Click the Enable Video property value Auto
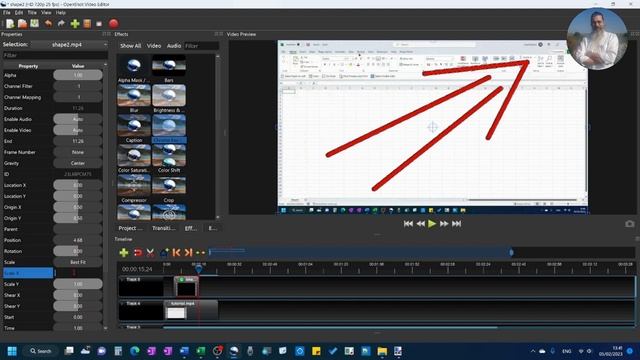 (x=78, y=130)
